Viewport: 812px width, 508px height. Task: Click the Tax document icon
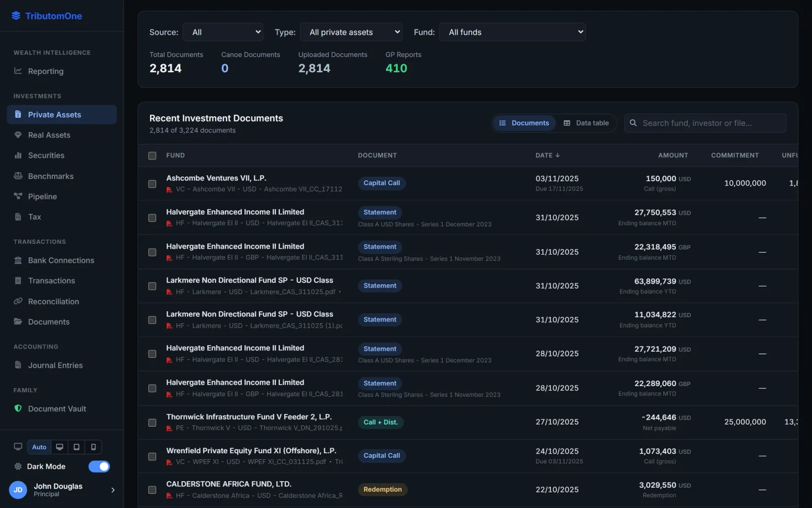click(x=18, y=217)
